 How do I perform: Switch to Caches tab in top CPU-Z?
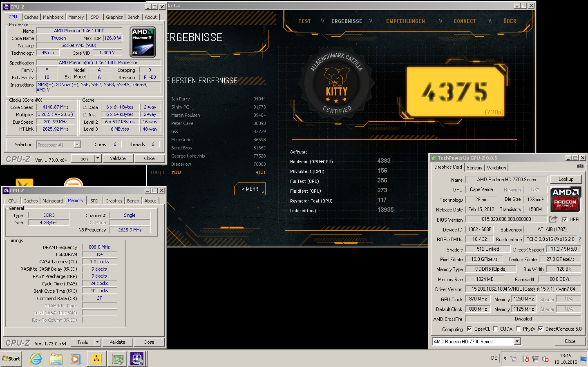coord(31,17)
